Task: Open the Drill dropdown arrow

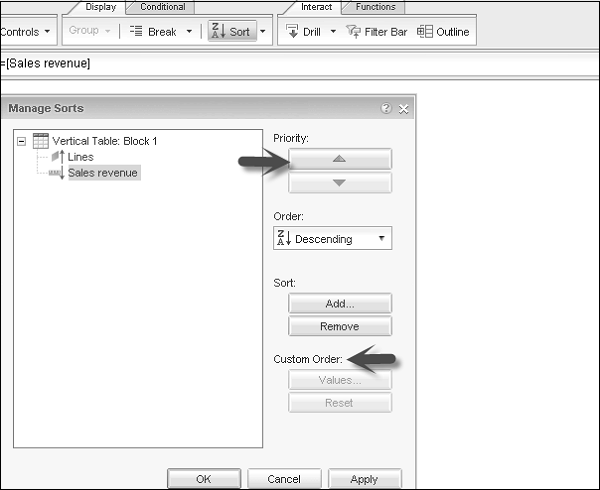Action: [333, 31]
